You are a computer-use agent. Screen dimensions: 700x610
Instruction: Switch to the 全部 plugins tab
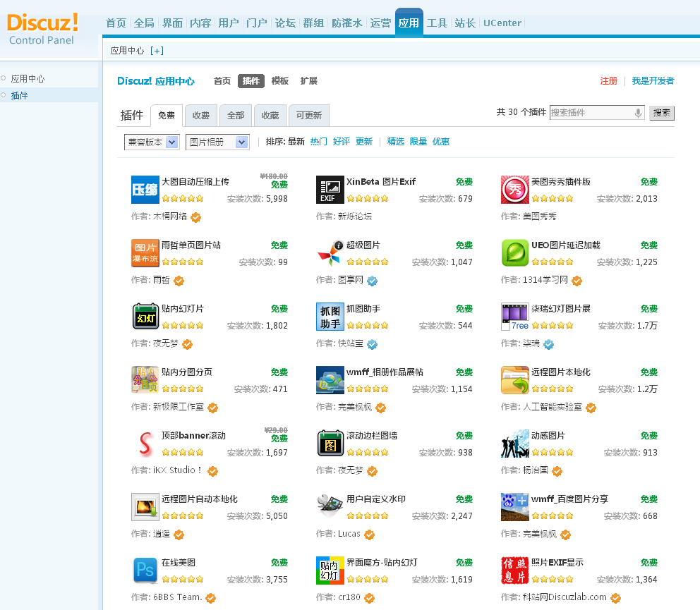tap(236, 116)
